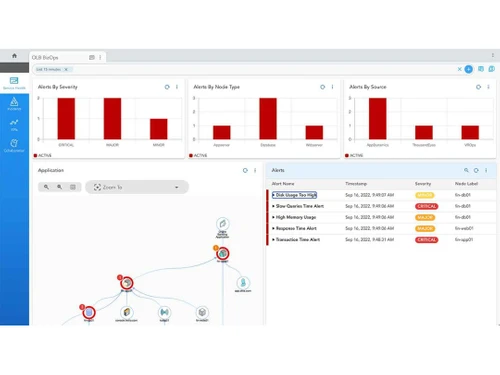Click the CRITICAL bar in severity chart
The height and width of the screenshot is (375, 500).
[x=66, y=119]
